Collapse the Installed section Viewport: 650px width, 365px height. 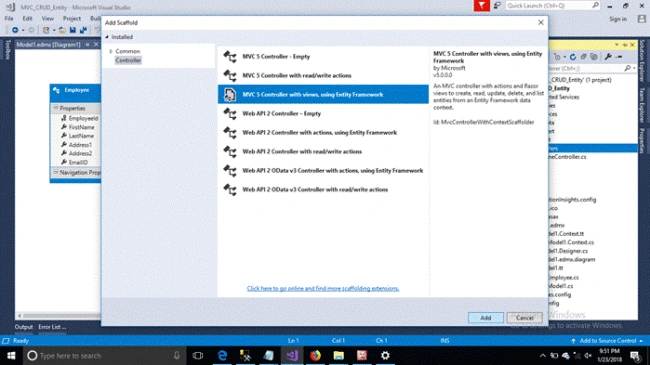(x=107, y=37)
